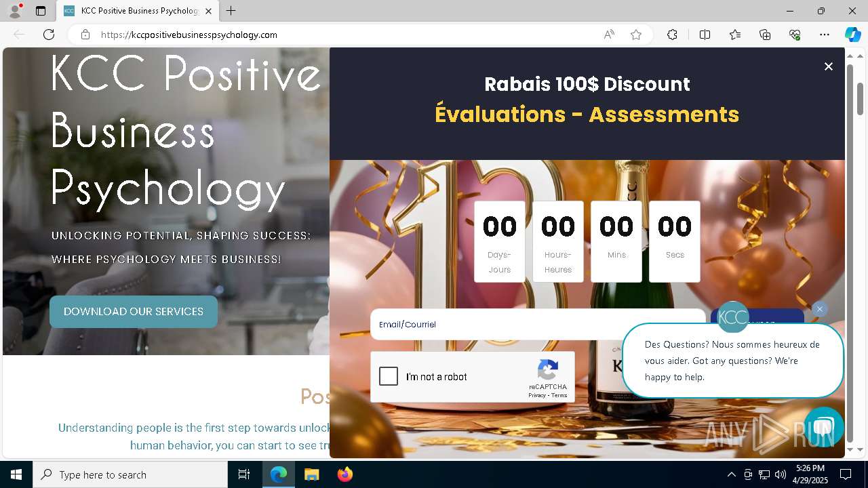The width and height of the screenshot is (868, 488).
Task: Open Task View
Action: coord(244,474)
